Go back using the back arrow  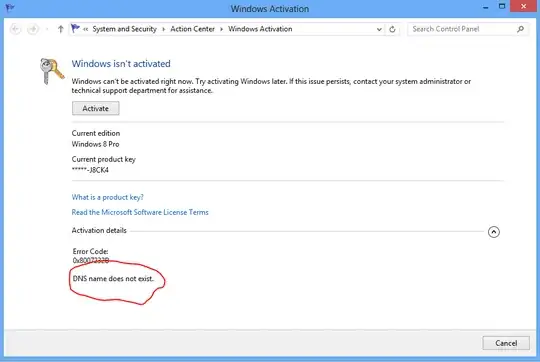(15, 29)
